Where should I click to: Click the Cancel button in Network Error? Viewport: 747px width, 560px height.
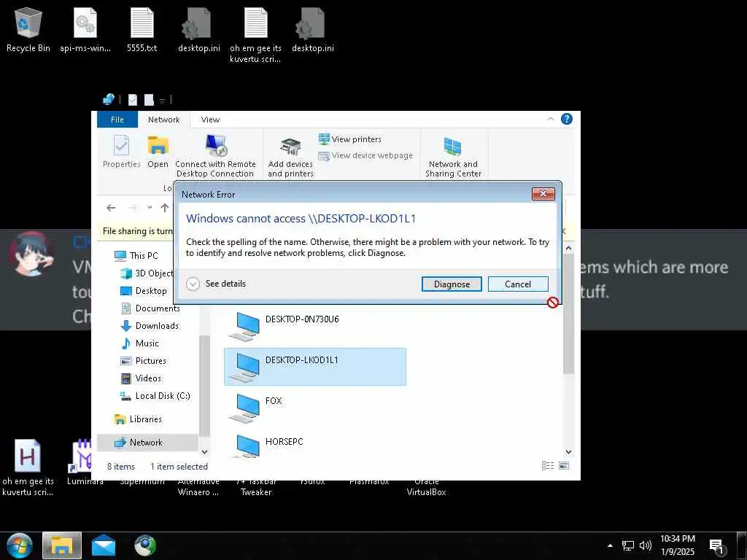point(518,284)
